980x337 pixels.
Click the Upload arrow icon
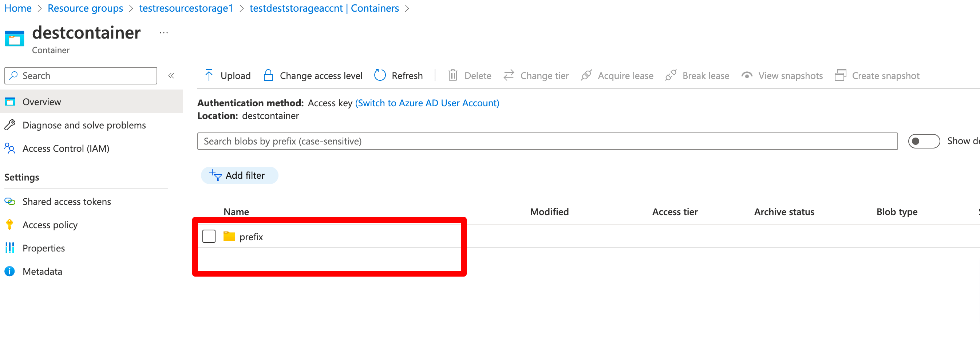tap(209, 75)
